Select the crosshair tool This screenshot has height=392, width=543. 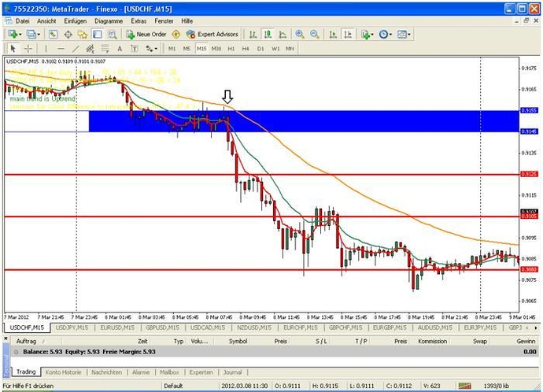(28, 49)
